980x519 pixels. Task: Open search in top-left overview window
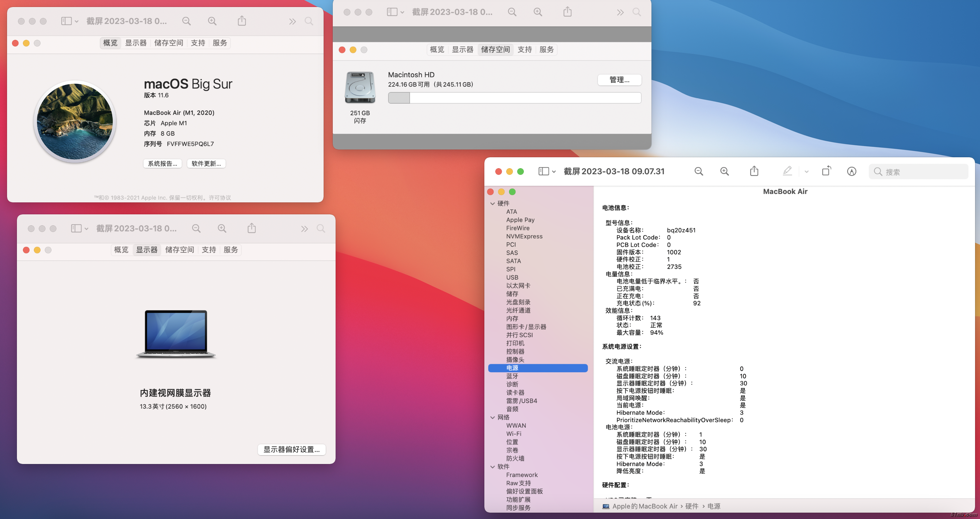point(309,21)
